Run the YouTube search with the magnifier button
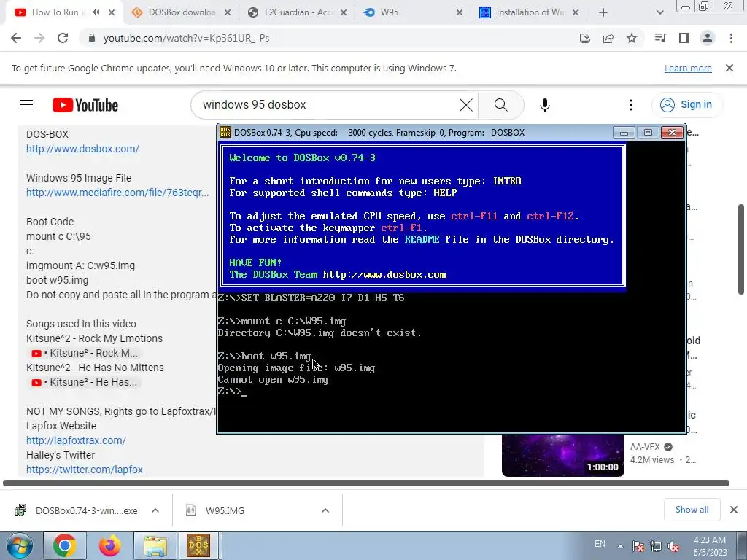Screen dimensions: 747x560 (500, 105)
